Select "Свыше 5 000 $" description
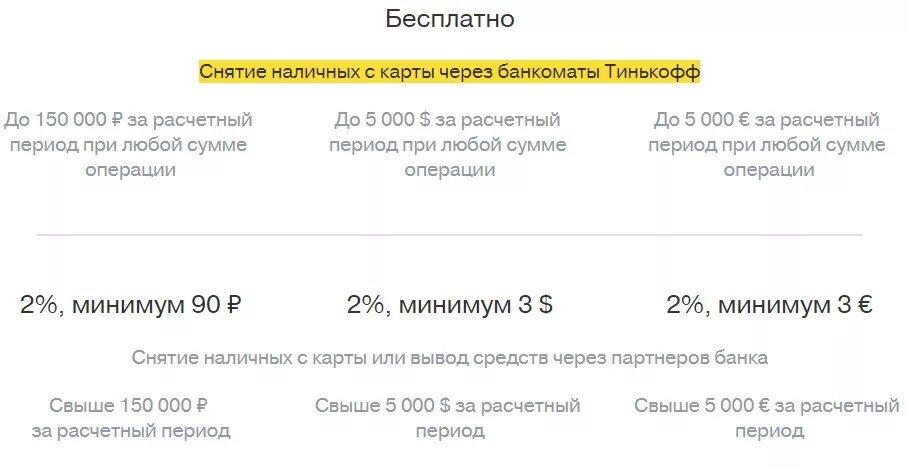Screen dimensions: 908x469 tap(448, 418)
